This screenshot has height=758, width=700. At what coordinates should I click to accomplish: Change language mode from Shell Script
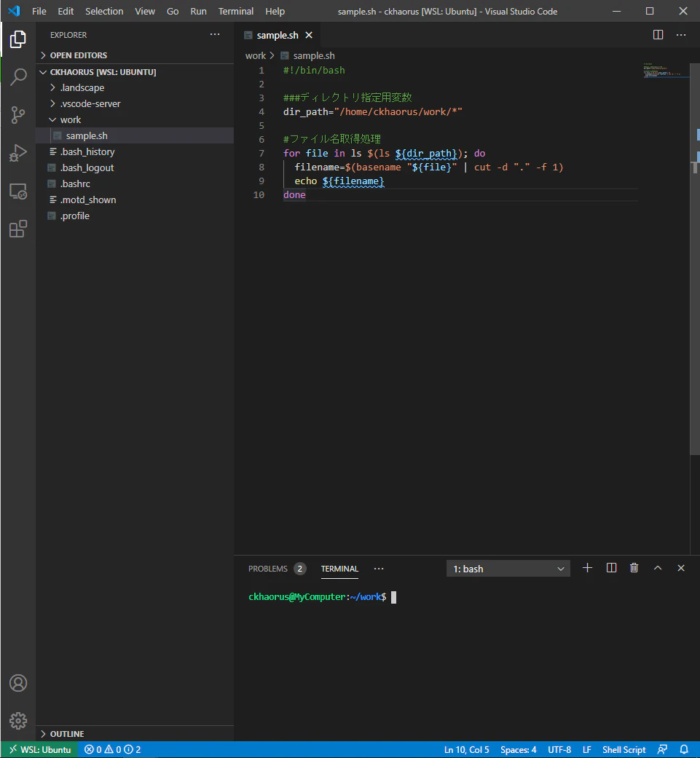tap(624, 750)
